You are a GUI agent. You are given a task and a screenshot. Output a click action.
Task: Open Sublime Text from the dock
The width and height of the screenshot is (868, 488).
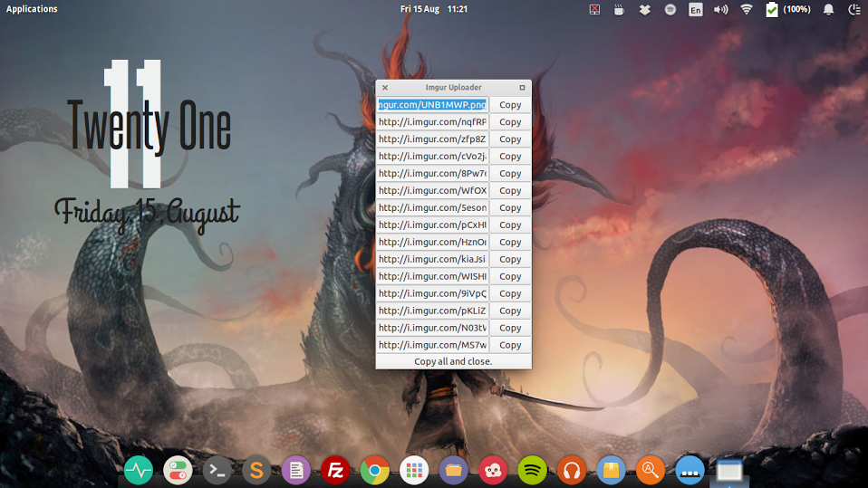point(256,470)
